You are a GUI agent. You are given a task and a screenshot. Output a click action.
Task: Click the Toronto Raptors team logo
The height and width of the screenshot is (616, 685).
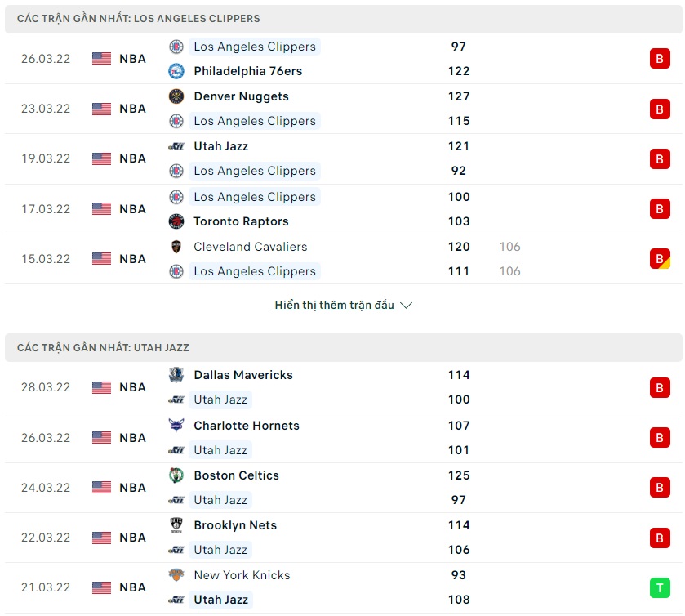tap(176, 221)
